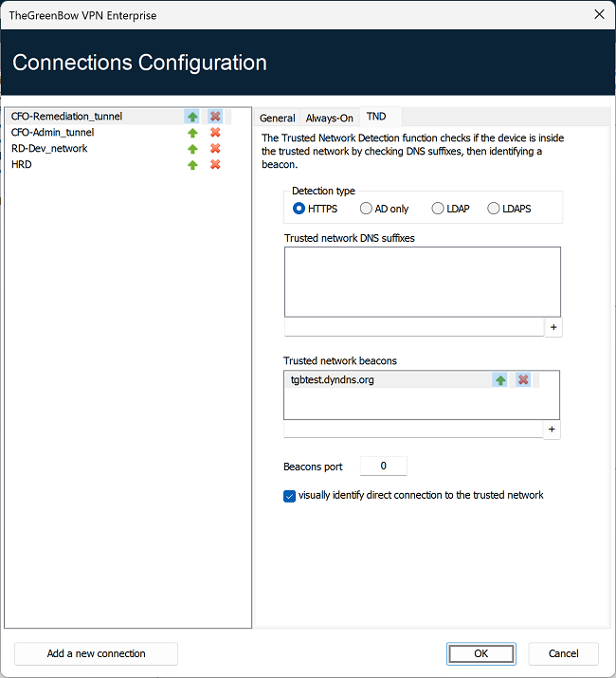Open the Always-On tab
The width and height of the screenshot is (616, 678).
pyautogui.click(x=330, y=118)
